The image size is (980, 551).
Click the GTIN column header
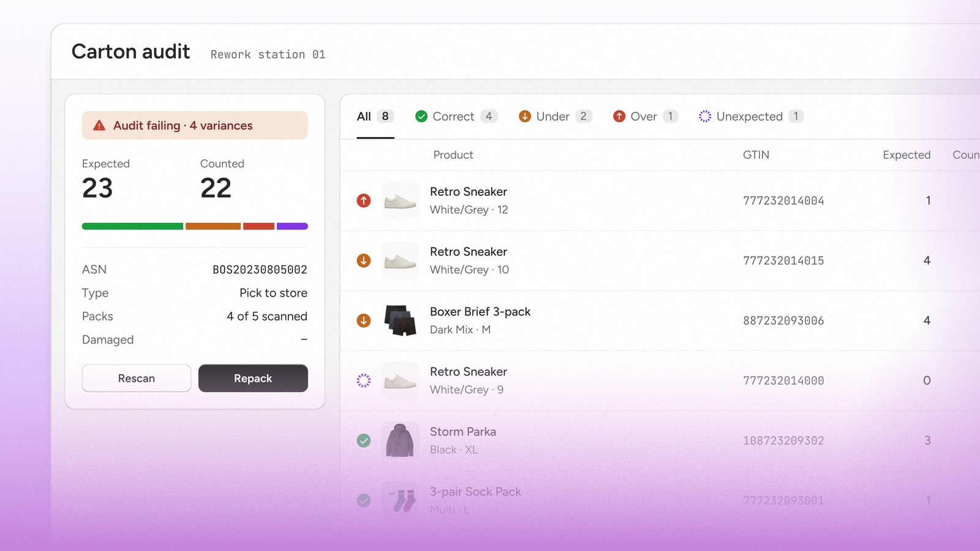click(756, 155)
